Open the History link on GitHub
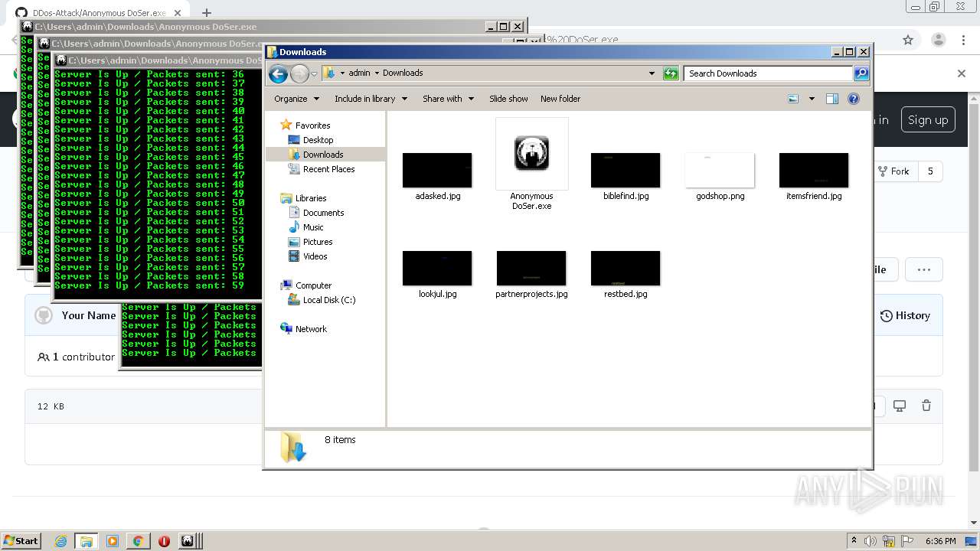Screen dimensions: 980x551 point(905,315)
